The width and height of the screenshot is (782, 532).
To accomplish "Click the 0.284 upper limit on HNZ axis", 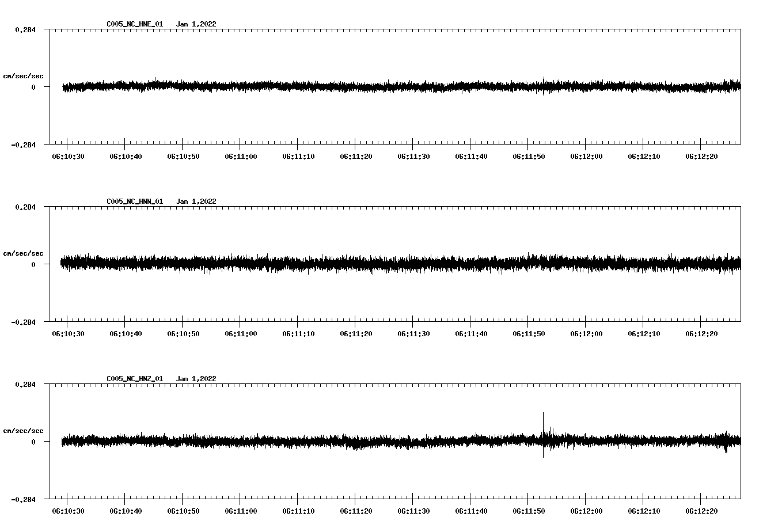I will point(25,385).
